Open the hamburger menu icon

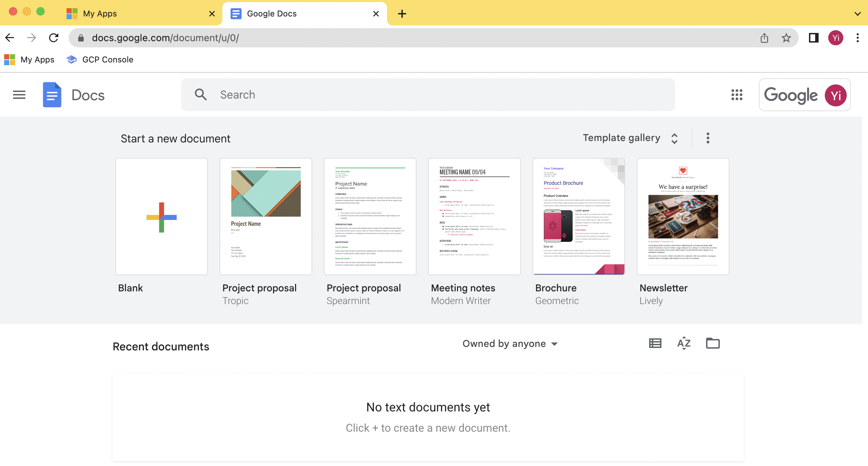pyautogui.click(x=19, y=95)
